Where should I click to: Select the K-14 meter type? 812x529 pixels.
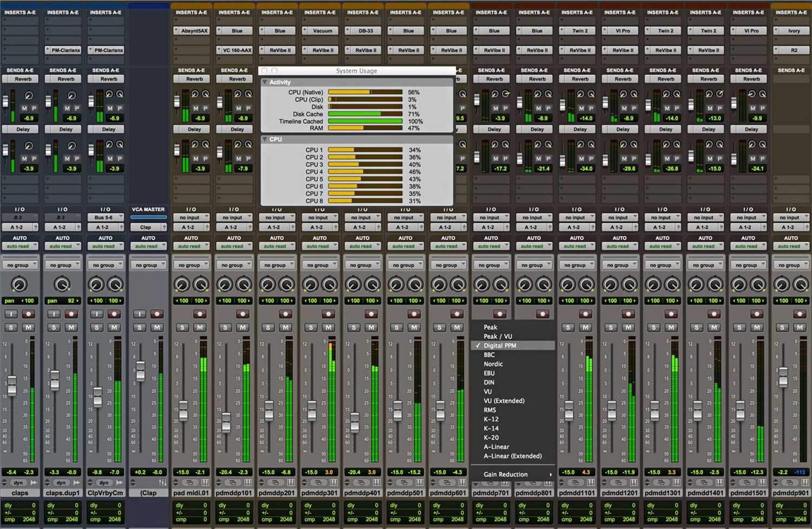pyautogui.click(x=491, y=428)
